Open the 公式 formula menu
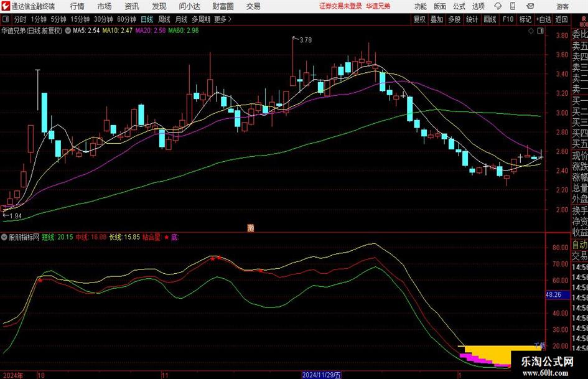Screen dimensions: 588x379 459,6
